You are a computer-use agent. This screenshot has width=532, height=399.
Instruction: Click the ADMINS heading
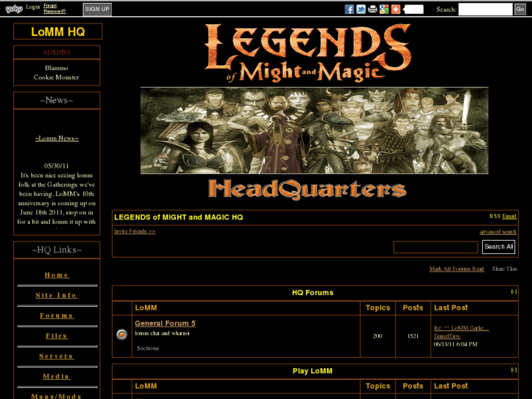tap(56, 52)
